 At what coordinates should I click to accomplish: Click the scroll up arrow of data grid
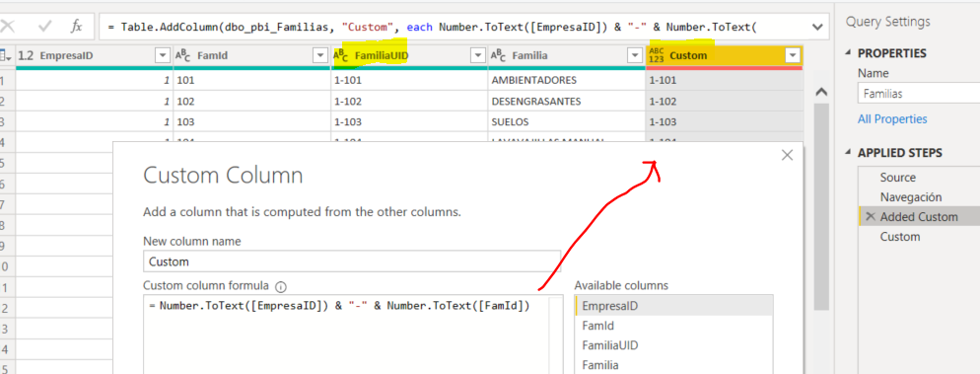tap(821, 92)
